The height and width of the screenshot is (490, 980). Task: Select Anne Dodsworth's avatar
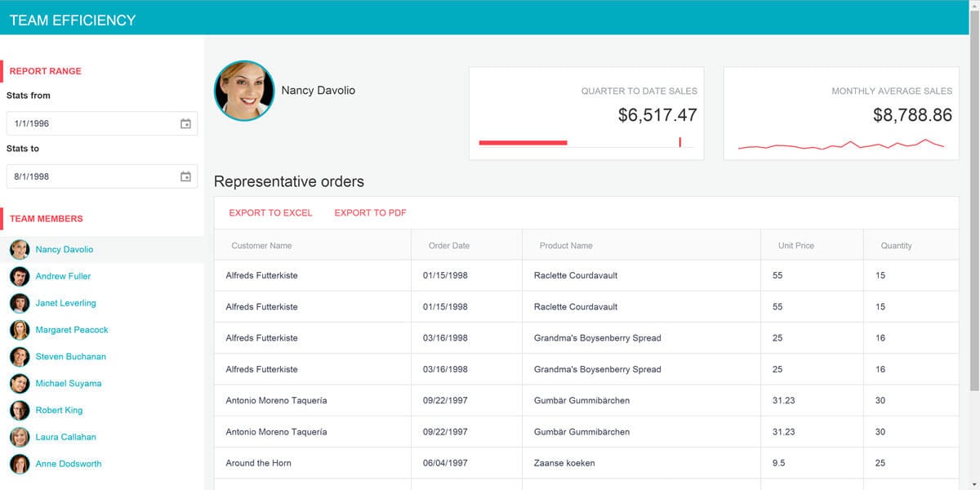click(x=19, y=463)
